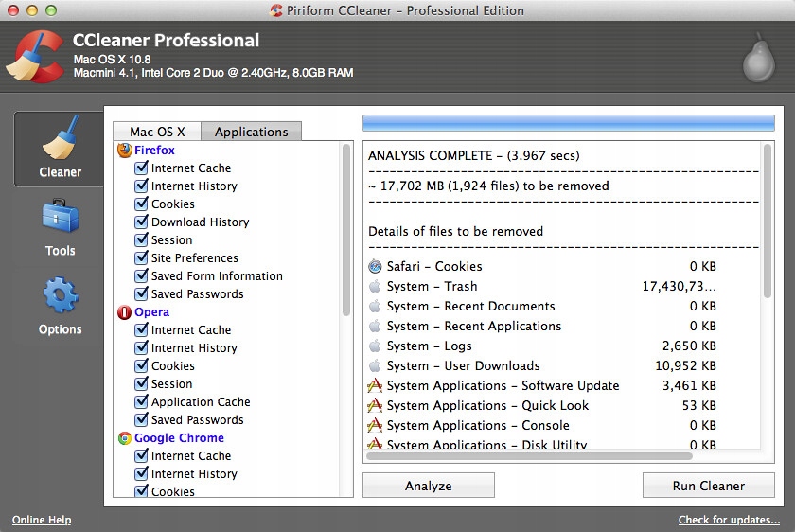Open the Tools toolbox icon
The image size is (795, 532).
coord(60,219)
